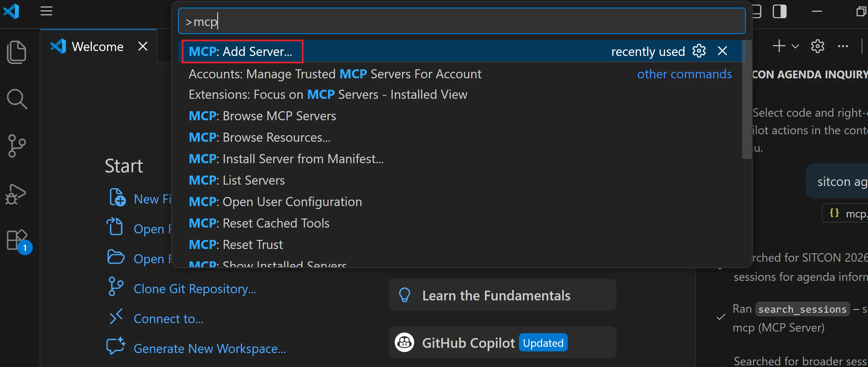Click inside the command palette input
This screenshot has width=868, height=367.
click(462, 21)
